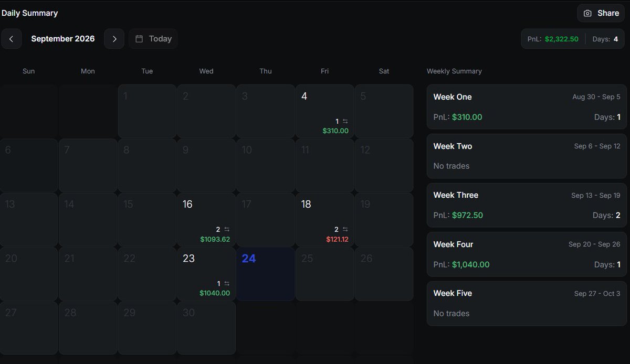Click the Share button label
This screenshot has height=364, width=630.
tap(608, 13)
